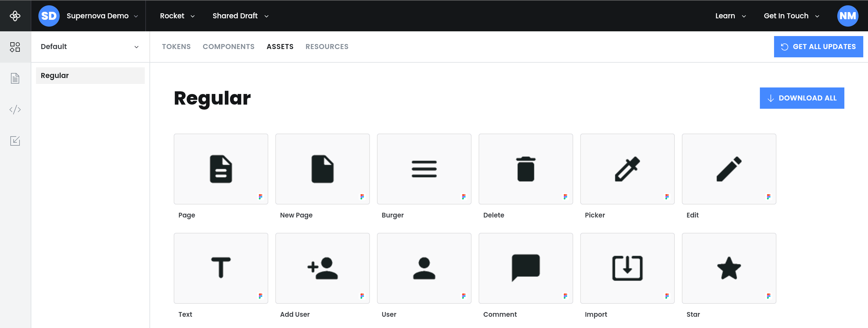Open the code sidebar icon
This screenshot has width=868, height=328.
tap(15, 110)
